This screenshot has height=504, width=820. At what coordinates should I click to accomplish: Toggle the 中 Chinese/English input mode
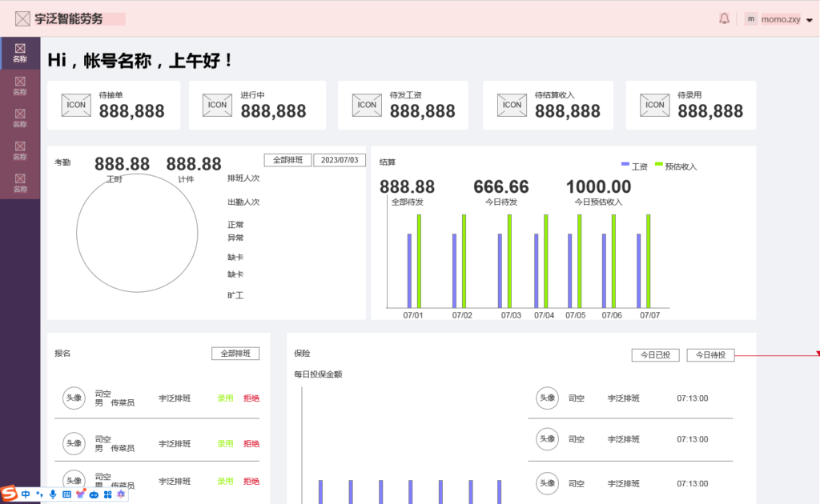tap(26, 494)
